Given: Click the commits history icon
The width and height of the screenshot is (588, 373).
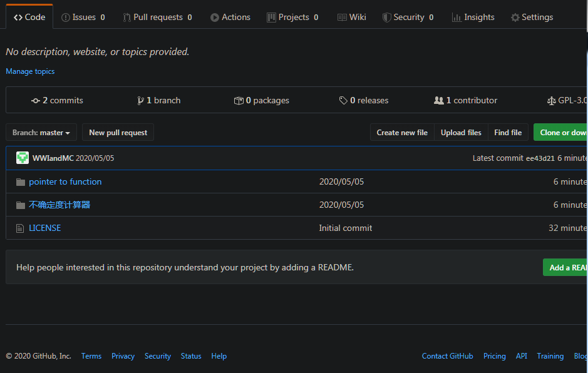Looking at the screenshot, I should coord(36,101).
